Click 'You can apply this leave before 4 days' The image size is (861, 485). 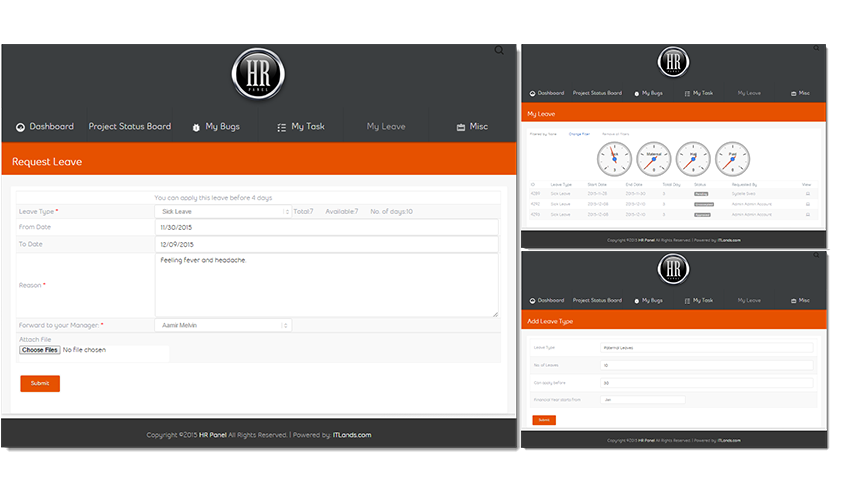(x=213, y=198)
